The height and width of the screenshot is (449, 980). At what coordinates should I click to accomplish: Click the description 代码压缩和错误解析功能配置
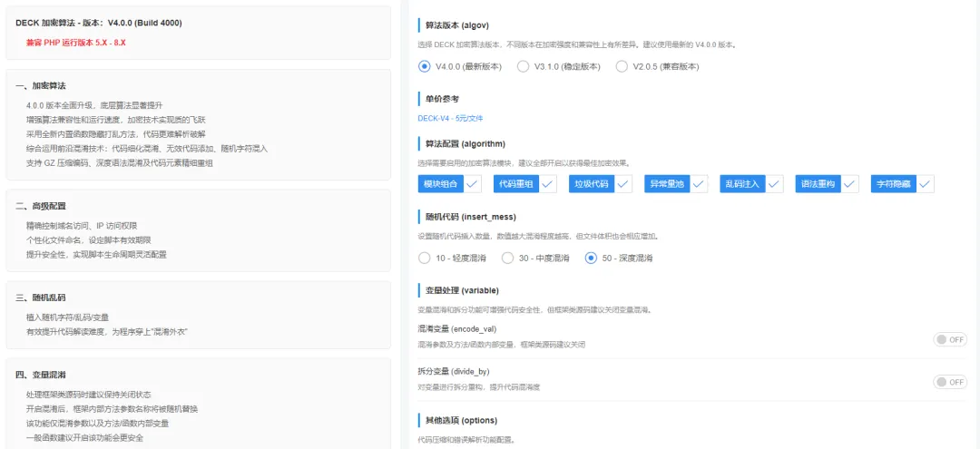466,440
